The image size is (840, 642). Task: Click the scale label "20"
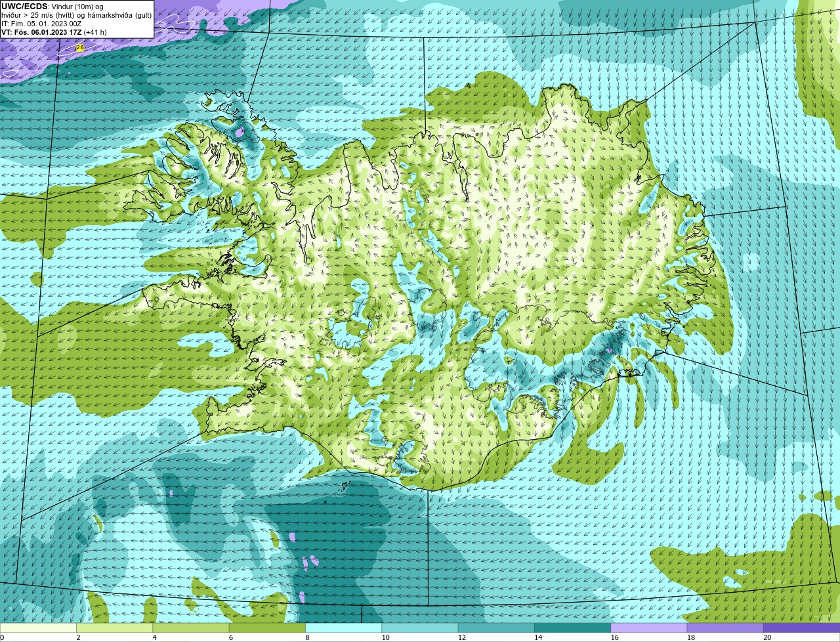767,637
